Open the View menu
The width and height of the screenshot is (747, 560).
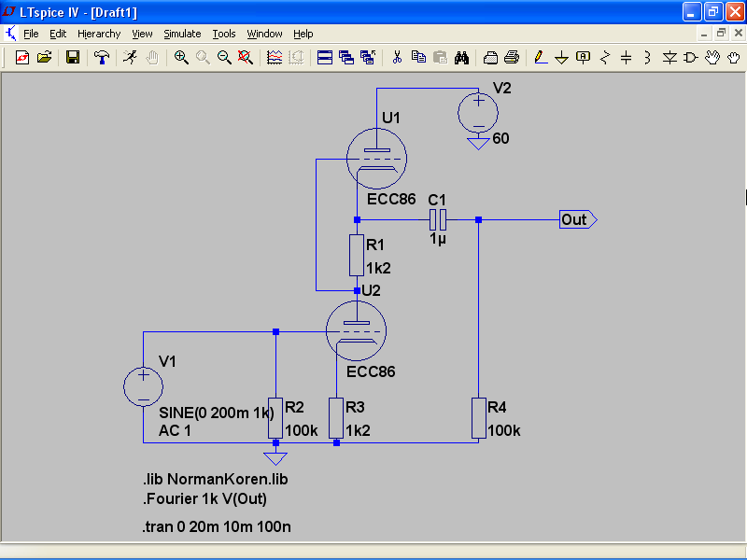click(142, 34)
